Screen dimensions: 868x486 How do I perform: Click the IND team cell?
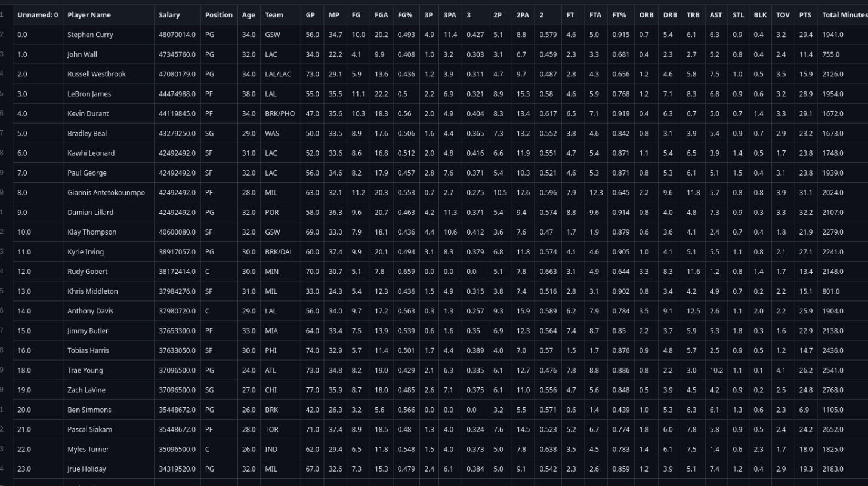[x=280, y=449]
